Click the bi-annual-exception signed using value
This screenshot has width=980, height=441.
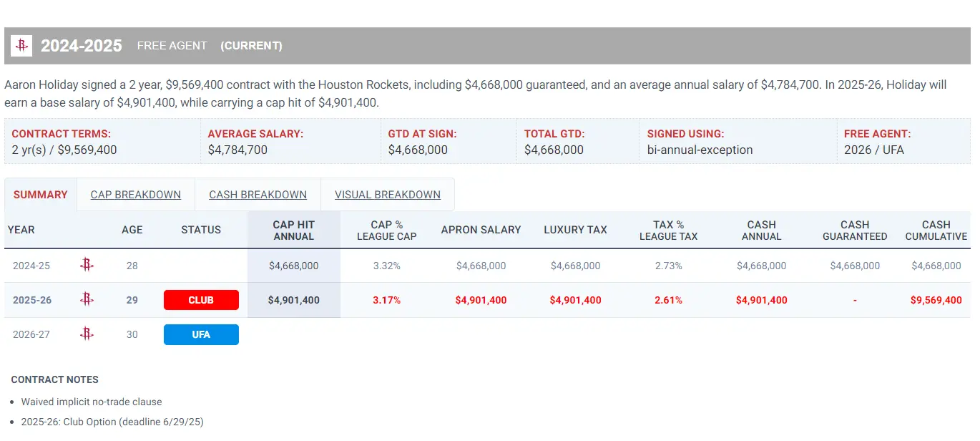pyautogui.click(x=700, y=150)
